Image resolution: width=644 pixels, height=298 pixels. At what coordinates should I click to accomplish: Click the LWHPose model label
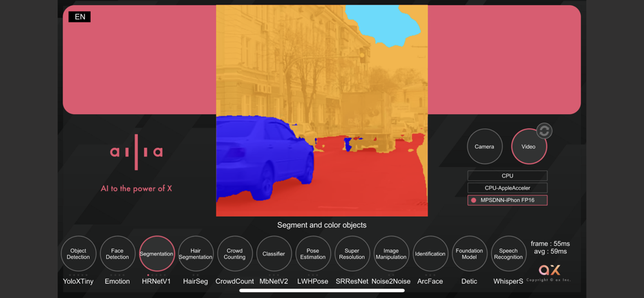[313, 281]
